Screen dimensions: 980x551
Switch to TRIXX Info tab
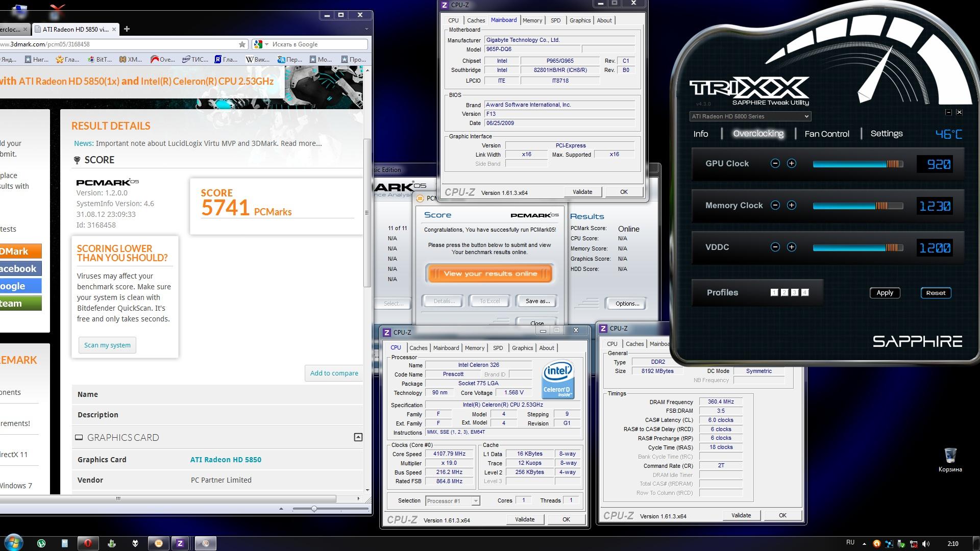[x=700, y=134]
